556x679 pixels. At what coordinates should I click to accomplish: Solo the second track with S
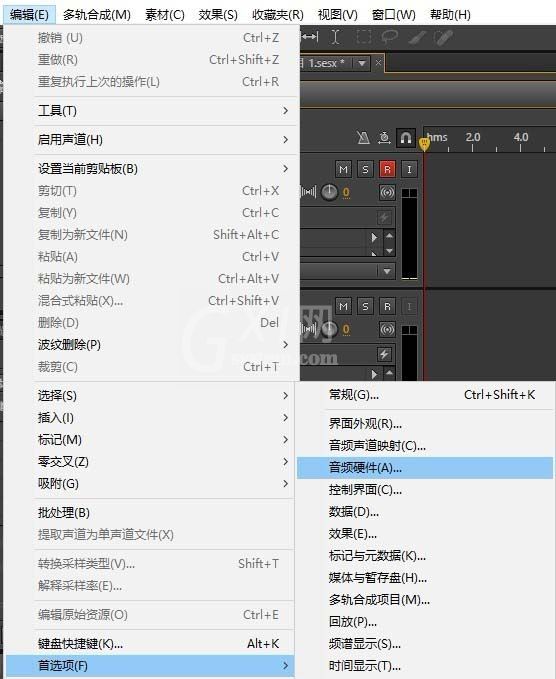coord(365,307)
